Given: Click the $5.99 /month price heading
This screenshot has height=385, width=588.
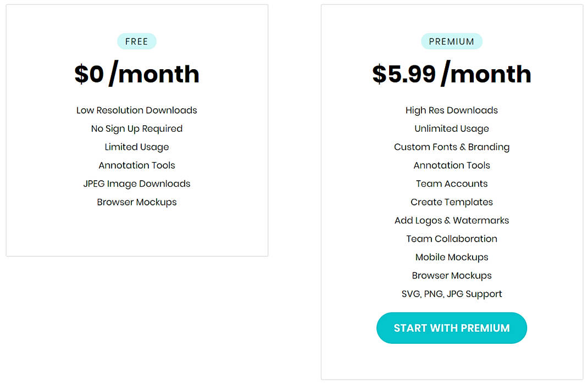Looking at the screenshot, I should click(x=451, y=74).
